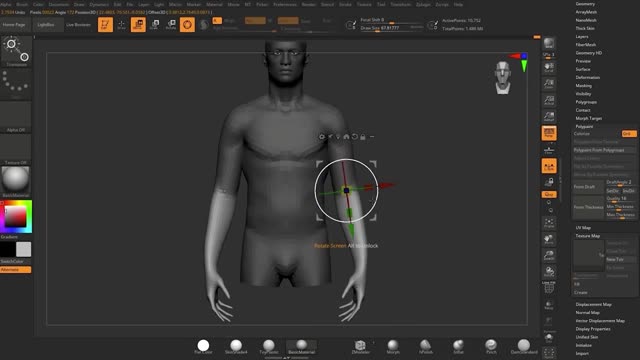This screenshot has height=360, width=640.
Task: Toggle the Gizmo 3D circle button
Action: pos(187,24)
